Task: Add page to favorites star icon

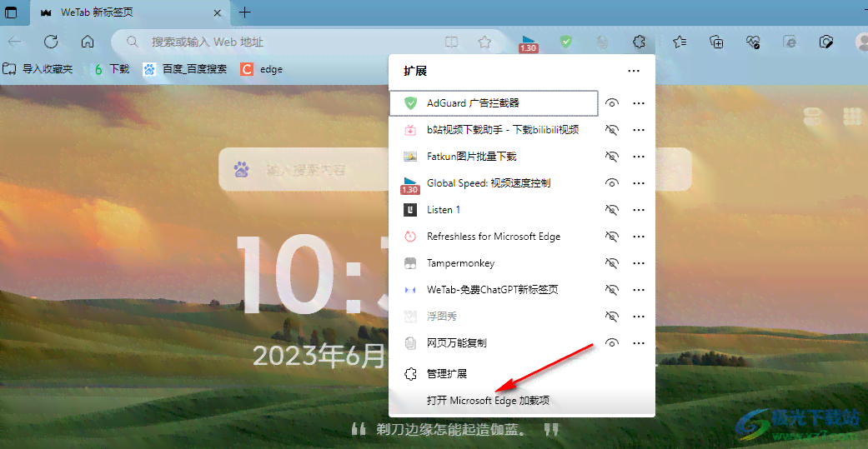Action: [x=485, y=42]
